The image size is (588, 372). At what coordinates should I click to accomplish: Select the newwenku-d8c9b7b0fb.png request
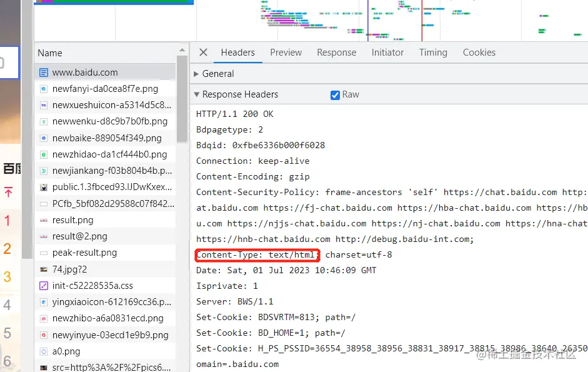click(x=105, y=122)
